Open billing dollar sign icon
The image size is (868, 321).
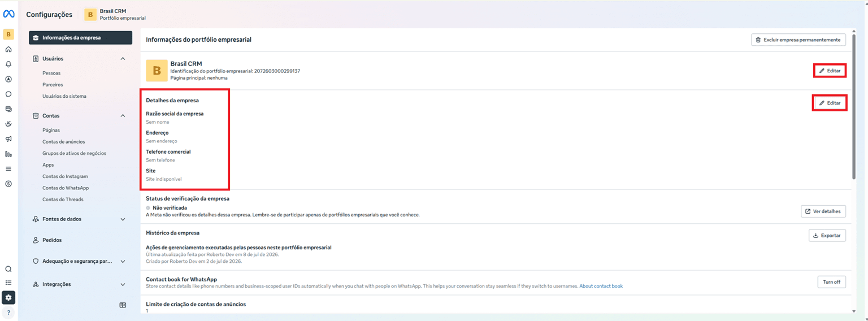click(8, 184)
